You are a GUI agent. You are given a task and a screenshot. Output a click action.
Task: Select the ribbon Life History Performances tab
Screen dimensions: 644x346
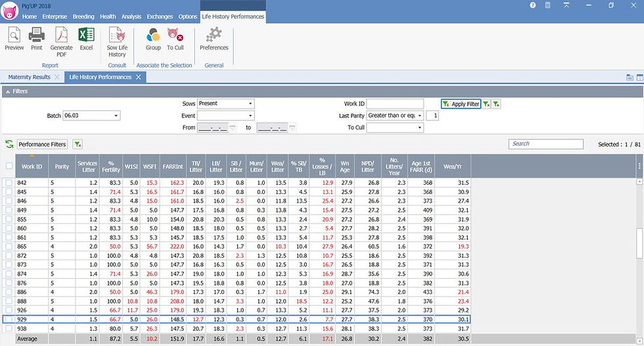tap(233, 16)
